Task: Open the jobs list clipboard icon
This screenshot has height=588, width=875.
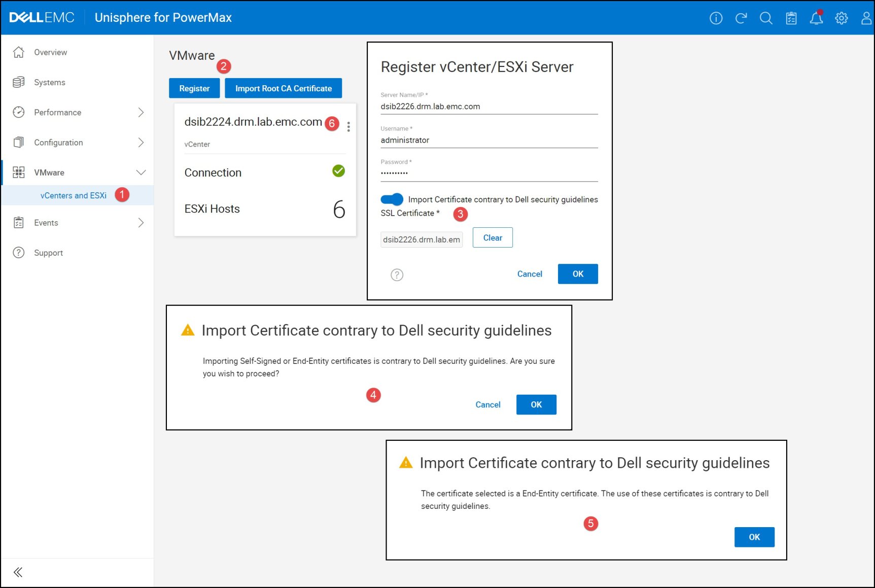Action: pyautogui.click(x=791, y=18)
